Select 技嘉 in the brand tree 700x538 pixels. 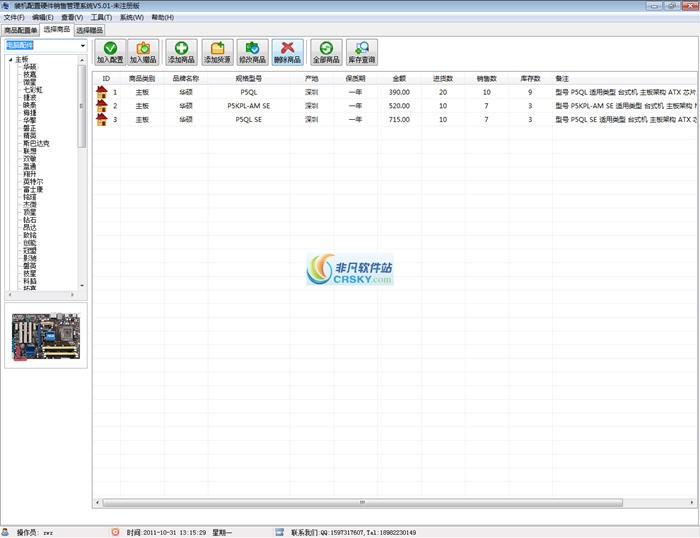point(29,75)
